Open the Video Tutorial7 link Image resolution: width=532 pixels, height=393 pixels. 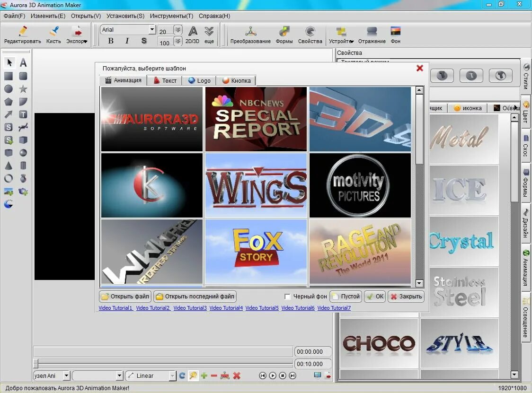pos(334,308)
